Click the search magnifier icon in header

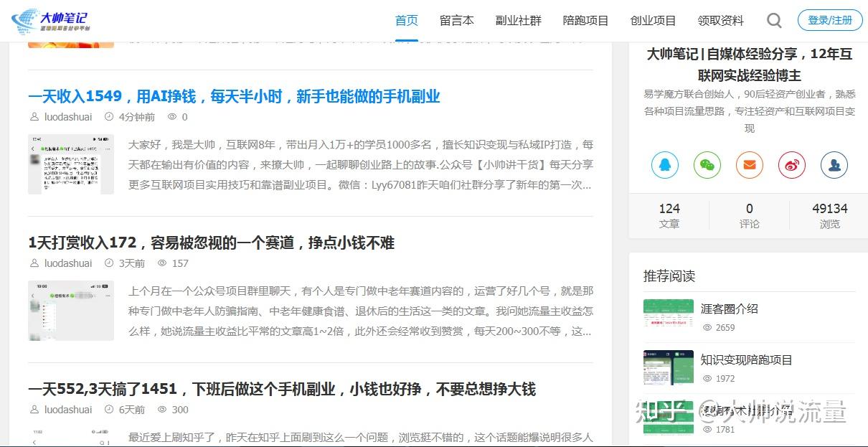coord(774,21)
